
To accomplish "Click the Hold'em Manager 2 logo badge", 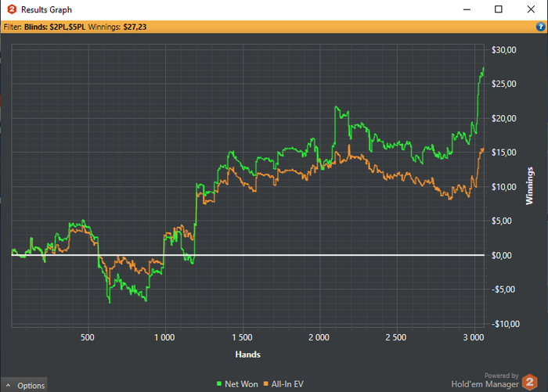I will [x=529, y=382].
